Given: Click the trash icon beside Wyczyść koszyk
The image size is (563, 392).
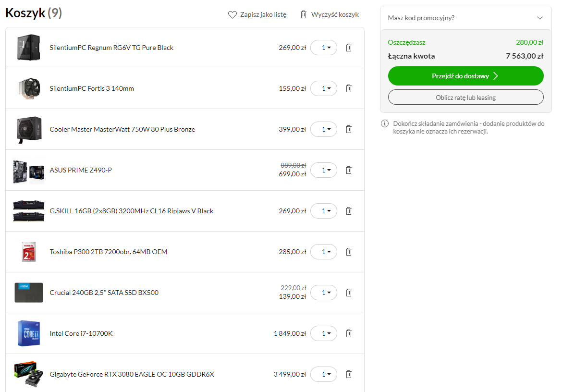Looking at the screenshot, I should (304, 14).
